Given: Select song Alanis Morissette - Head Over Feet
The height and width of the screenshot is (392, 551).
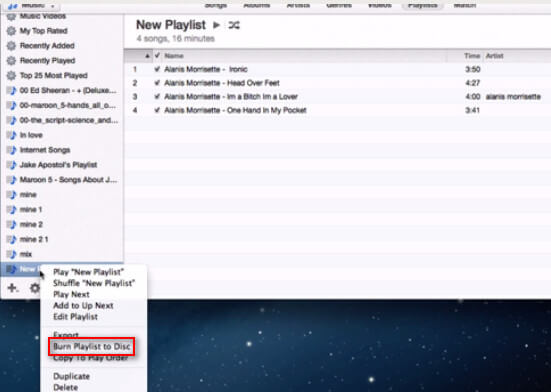Looking at the screenshot, I should [x=222, y=83].
